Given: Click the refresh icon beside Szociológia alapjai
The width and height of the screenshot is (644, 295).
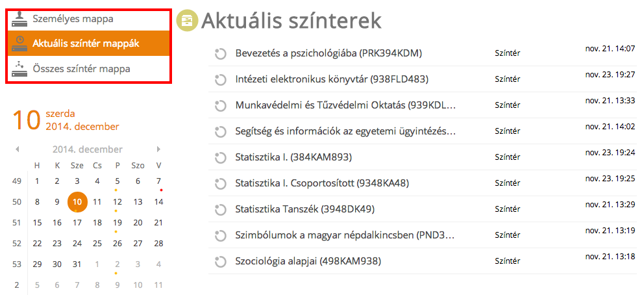Looking at the screenshot, I should pos(221,261).
